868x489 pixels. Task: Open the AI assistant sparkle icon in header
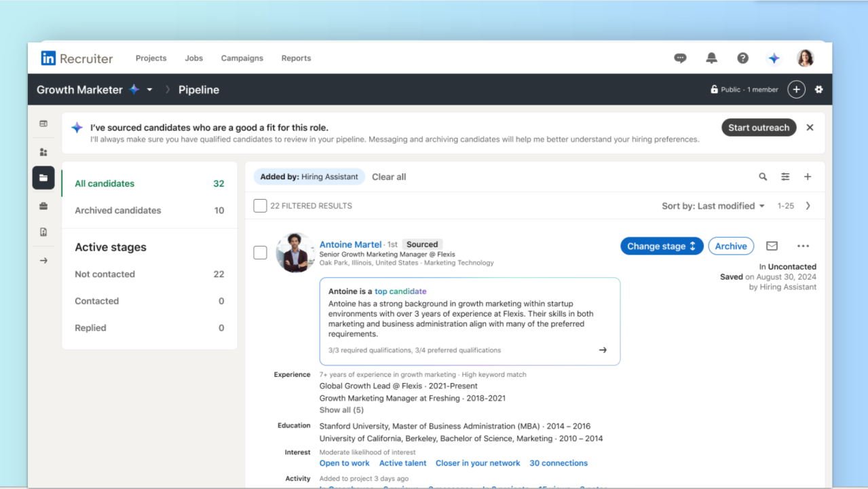click(x=774, y=58)
